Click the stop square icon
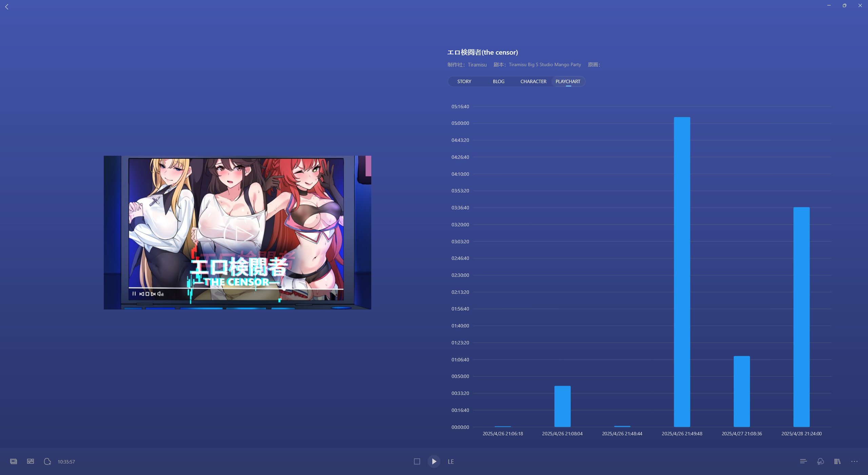 [x=417, y=461]
